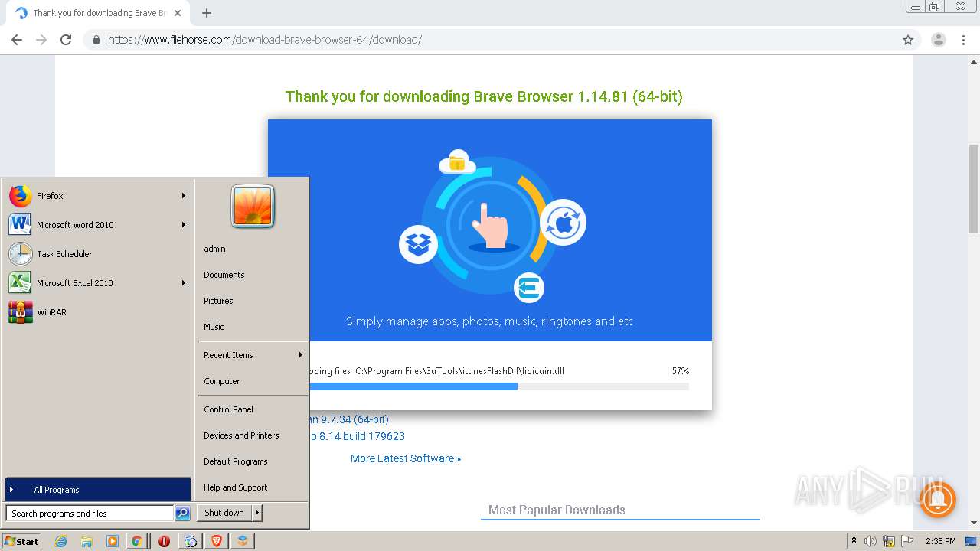Expand Firefox jump list arrow

click(x=184, y=196)
